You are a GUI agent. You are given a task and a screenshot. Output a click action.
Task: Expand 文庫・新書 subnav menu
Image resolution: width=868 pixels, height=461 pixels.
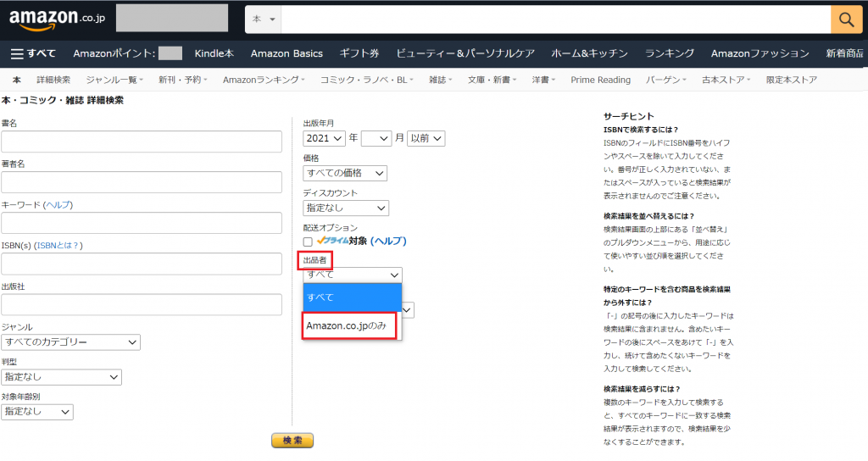coord(492,80)
